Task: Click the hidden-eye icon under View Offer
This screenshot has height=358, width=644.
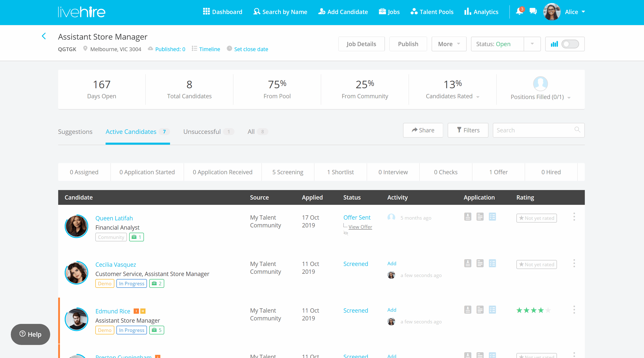Action: (346, 233)
